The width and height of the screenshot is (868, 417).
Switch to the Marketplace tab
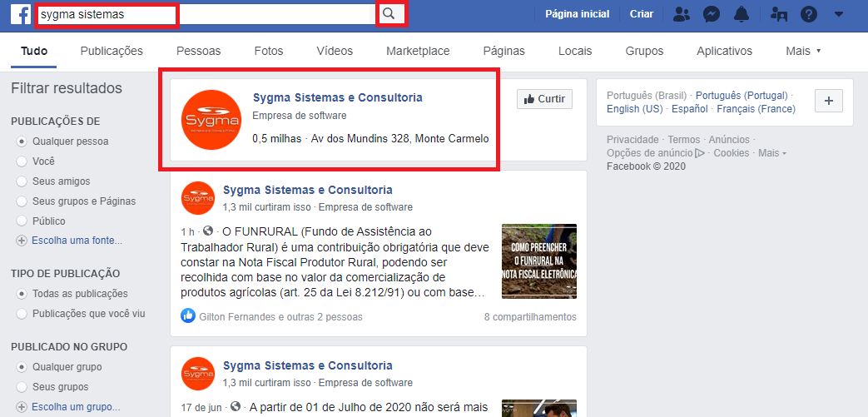point(418,51)
